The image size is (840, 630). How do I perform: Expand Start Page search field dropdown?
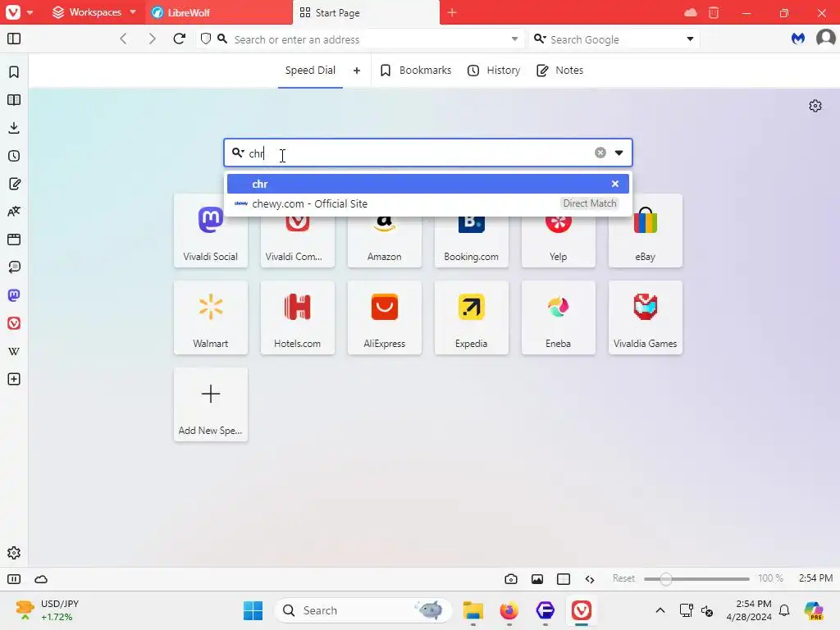619,153
